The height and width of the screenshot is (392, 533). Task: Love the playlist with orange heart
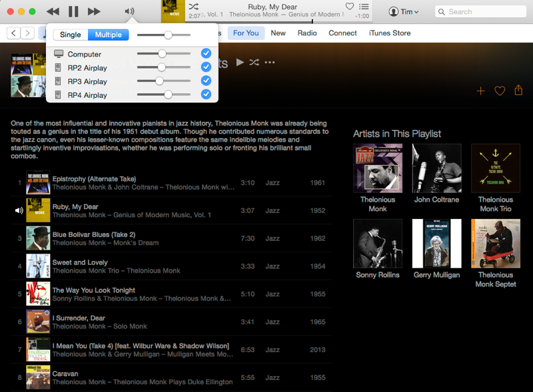499,91
